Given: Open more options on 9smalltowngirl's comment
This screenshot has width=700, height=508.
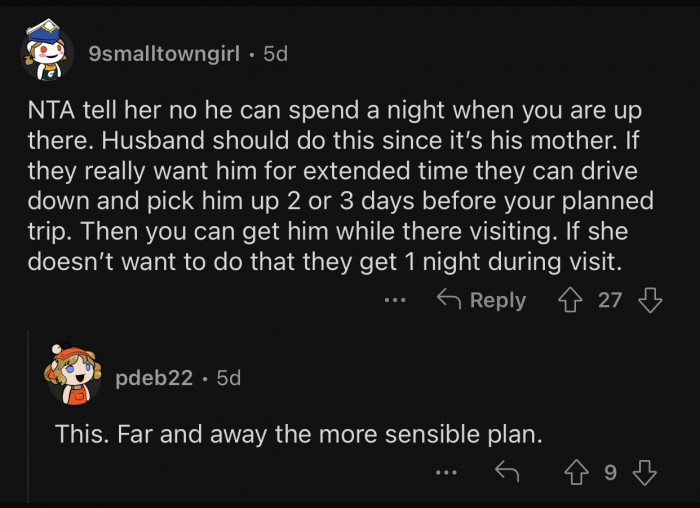Looking at the screenshot, I should (x=396, y=300).
